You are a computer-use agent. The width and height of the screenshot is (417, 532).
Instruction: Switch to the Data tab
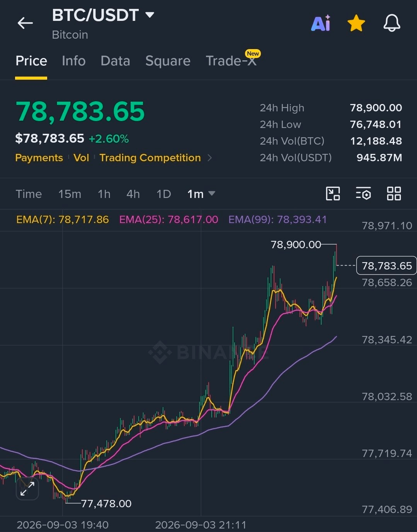coord(115,61)
